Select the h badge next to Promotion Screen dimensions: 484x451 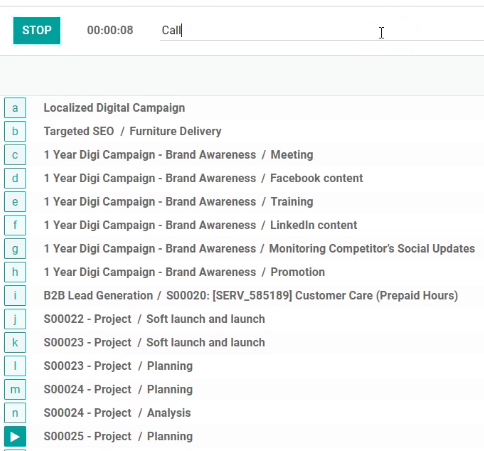(x=15, y=272)
